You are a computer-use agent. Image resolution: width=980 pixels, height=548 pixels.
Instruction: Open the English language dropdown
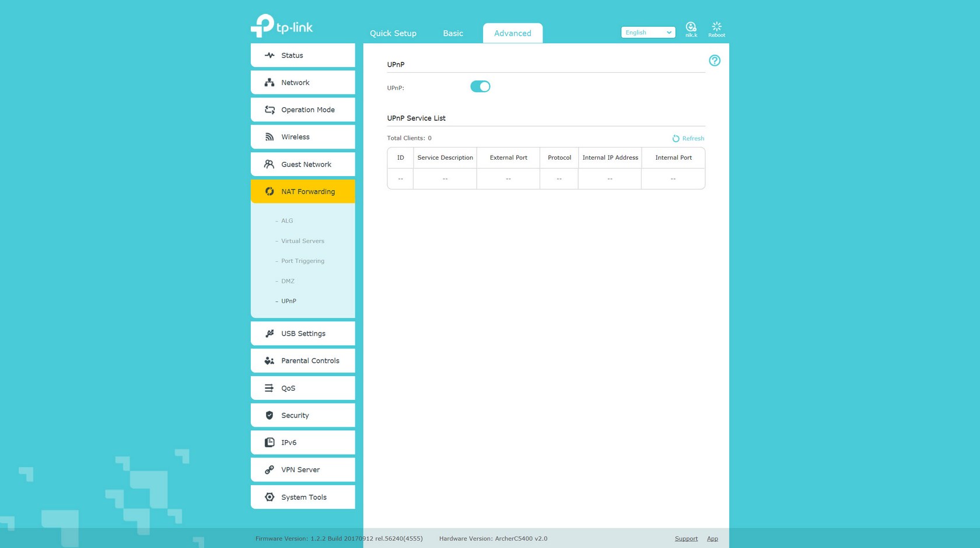point(648,33)
